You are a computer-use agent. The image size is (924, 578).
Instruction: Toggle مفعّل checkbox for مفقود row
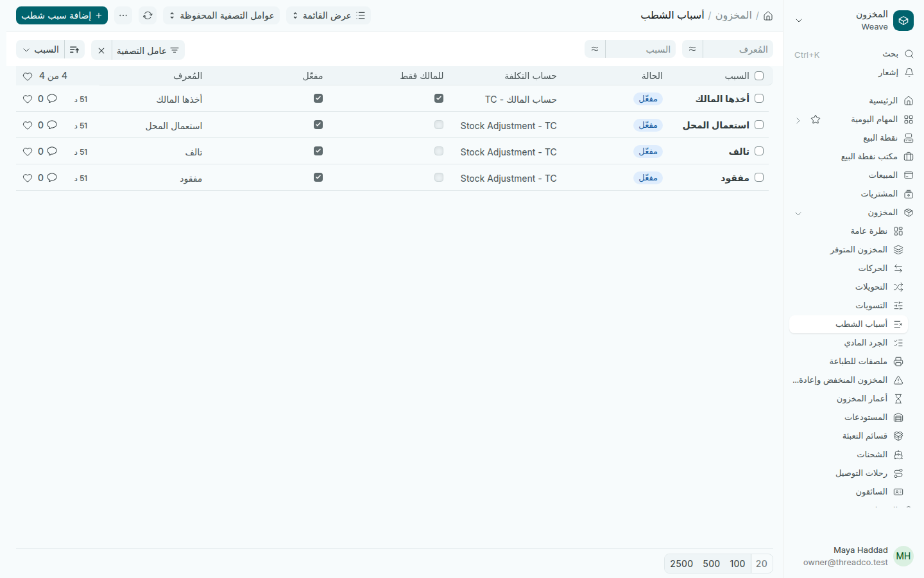pyautogui.click(x=318, y=177)
